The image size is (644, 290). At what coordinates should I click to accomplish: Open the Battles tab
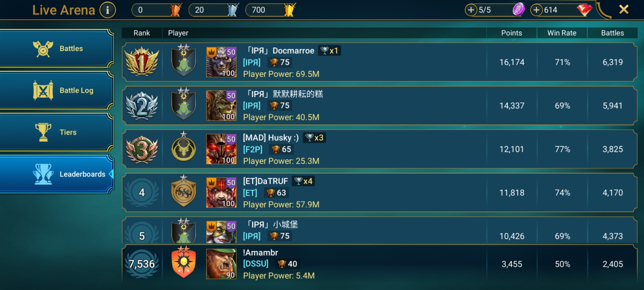56,49
